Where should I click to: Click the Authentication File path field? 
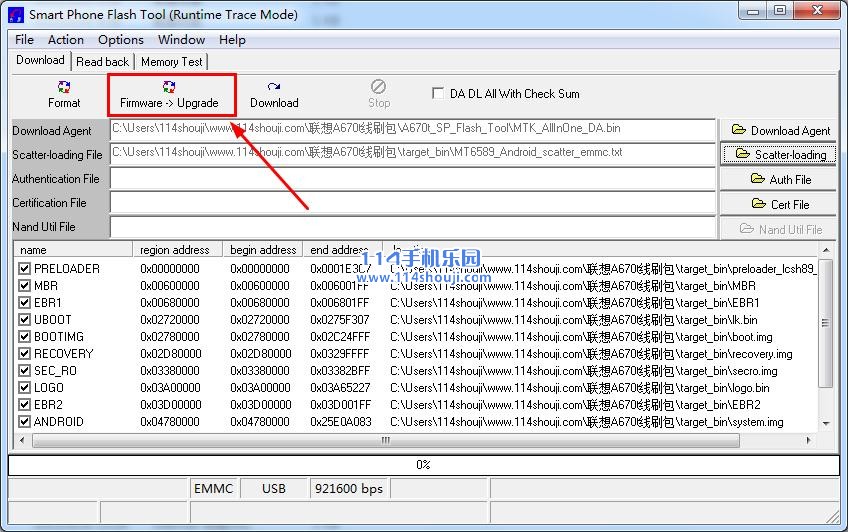413,179
